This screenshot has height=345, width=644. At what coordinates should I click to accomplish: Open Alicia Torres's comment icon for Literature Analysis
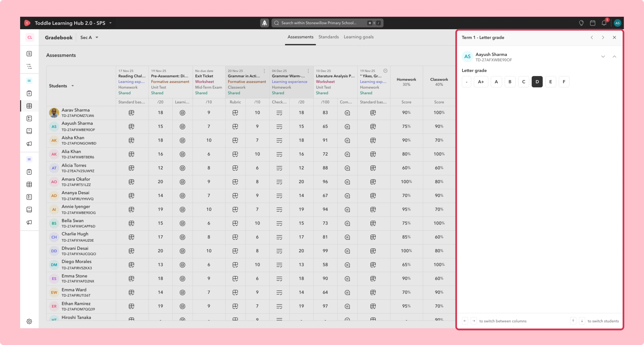[347, 168]
